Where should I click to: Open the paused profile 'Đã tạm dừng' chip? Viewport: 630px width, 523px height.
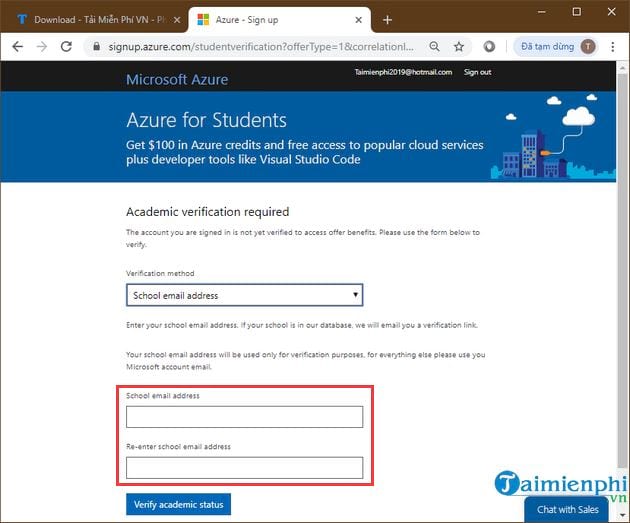coord(556,47)
